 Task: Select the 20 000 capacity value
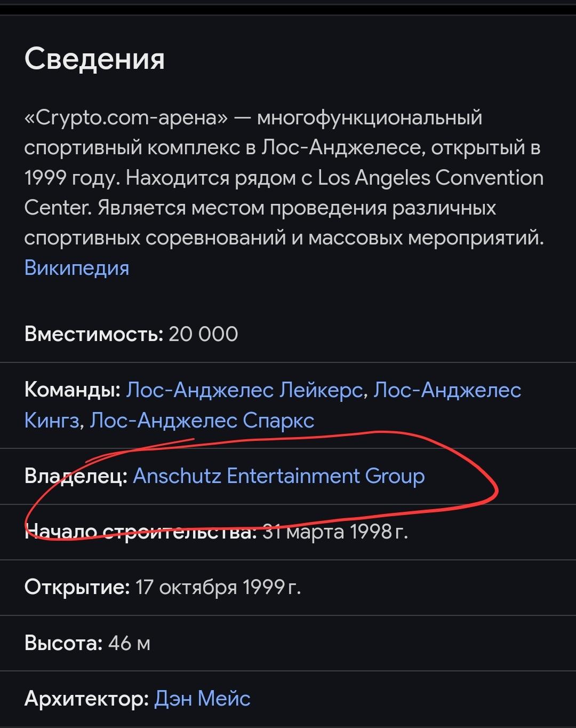pyautogui.click(x=203, y=334)
